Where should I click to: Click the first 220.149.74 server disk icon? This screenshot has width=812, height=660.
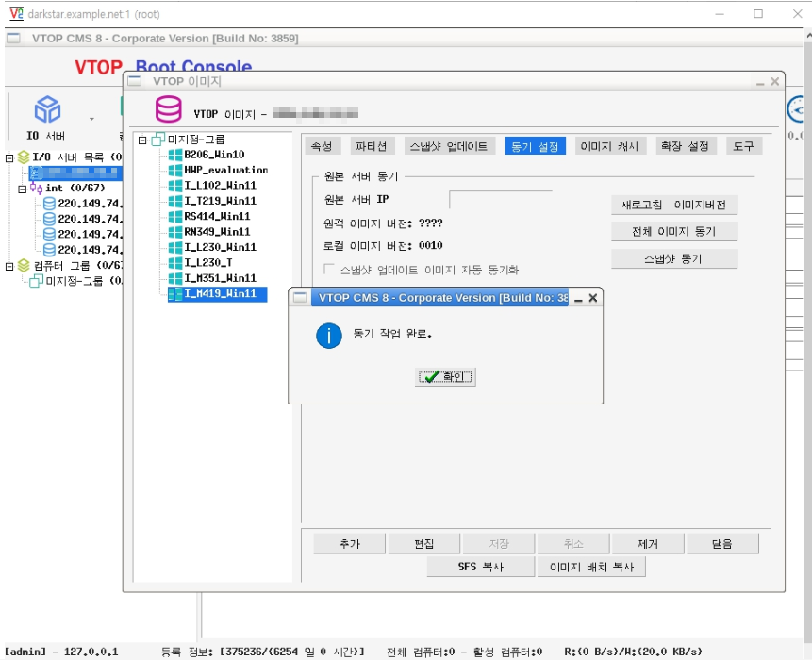(49, 204)
